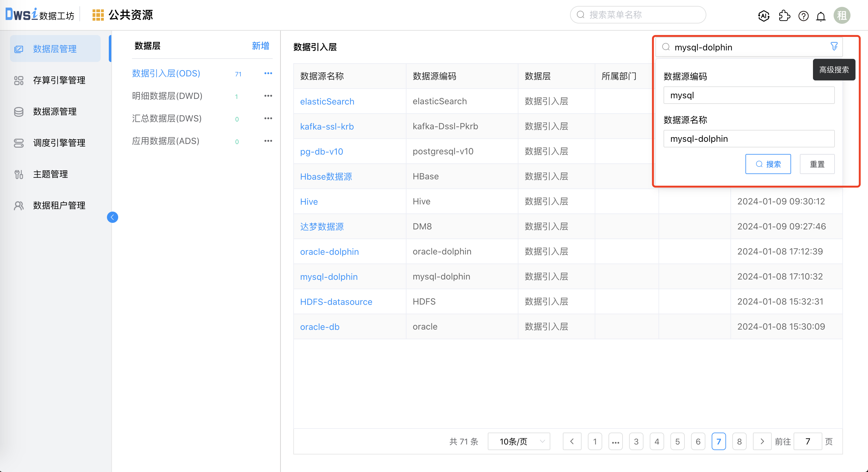Open the Hive data source link
This screenshot has width=868, height=472.
[309, 202]
